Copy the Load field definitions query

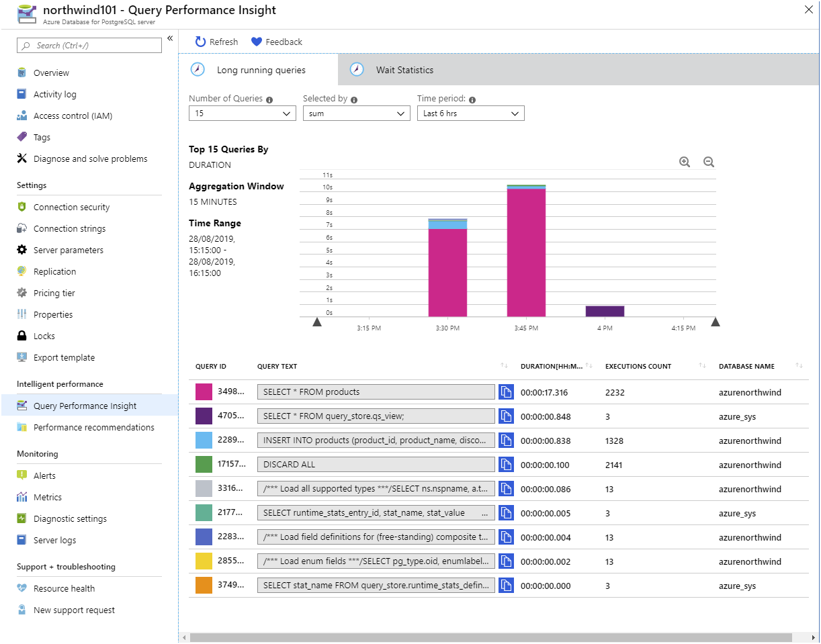(x=506, y=537)
